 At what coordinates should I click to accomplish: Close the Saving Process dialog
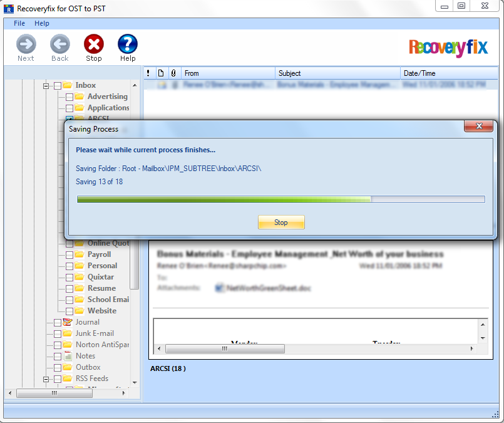[x=478, y=126]
